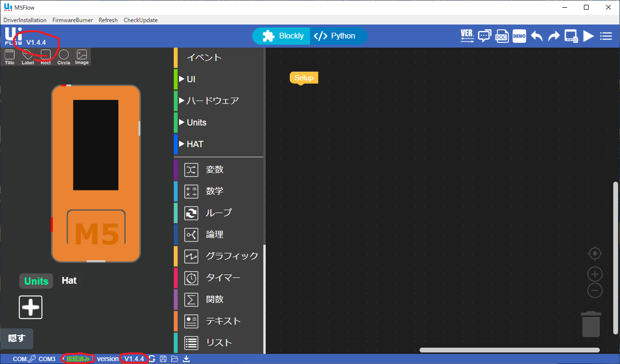Viewport: 620px width, 364px height.
Task: Open the FirmwareBurner menu item
Action: pyautogui.click(x=73, y=20)
